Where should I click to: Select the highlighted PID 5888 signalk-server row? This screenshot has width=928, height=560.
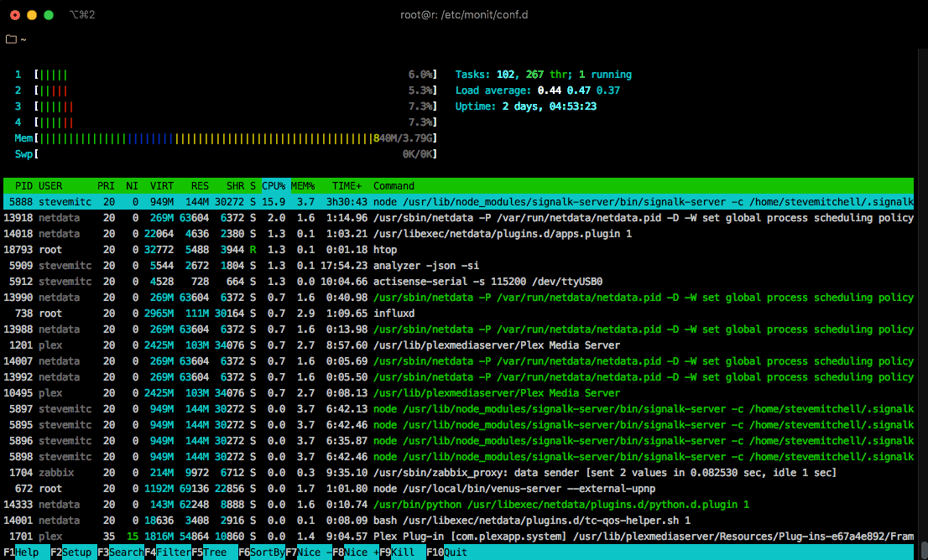click(459, 202)
